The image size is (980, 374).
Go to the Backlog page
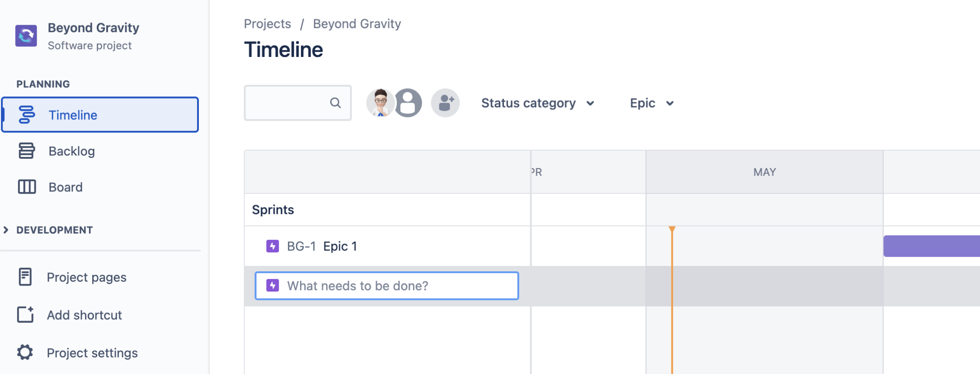click(x=72, y=151)
